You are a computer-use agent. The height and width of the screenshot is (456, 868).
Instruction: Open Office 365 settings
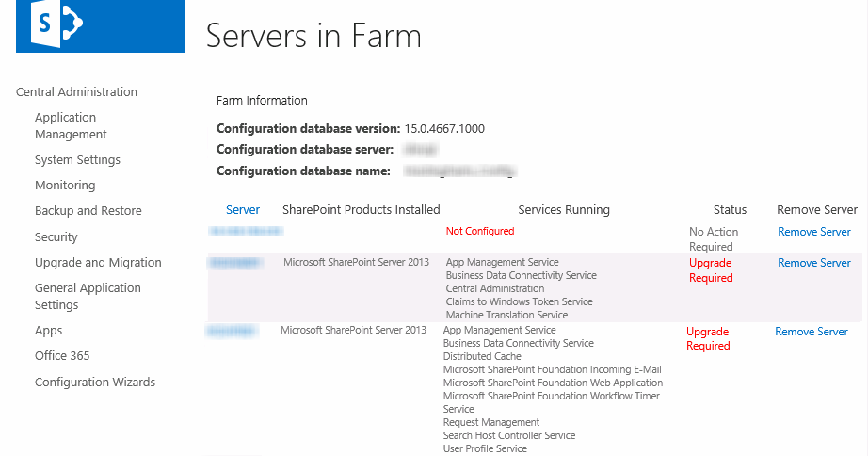(x=62, y=356)
